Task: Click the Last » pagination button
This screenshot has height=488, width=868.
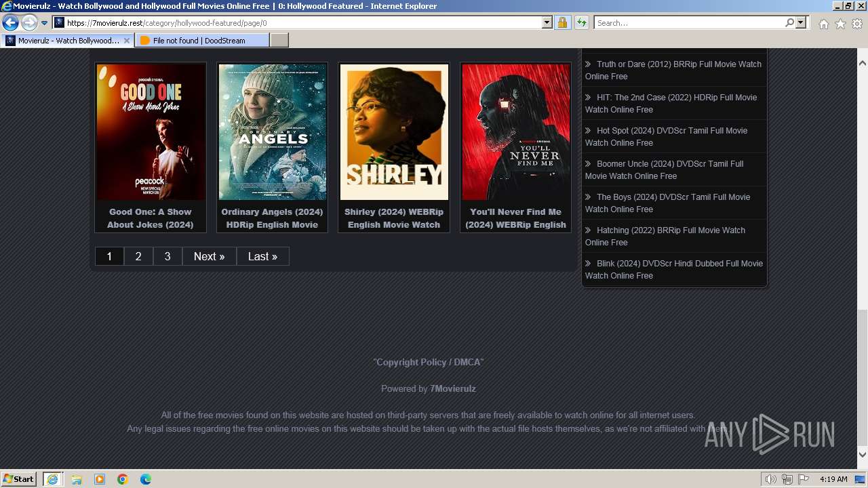Action: point(262,256)
